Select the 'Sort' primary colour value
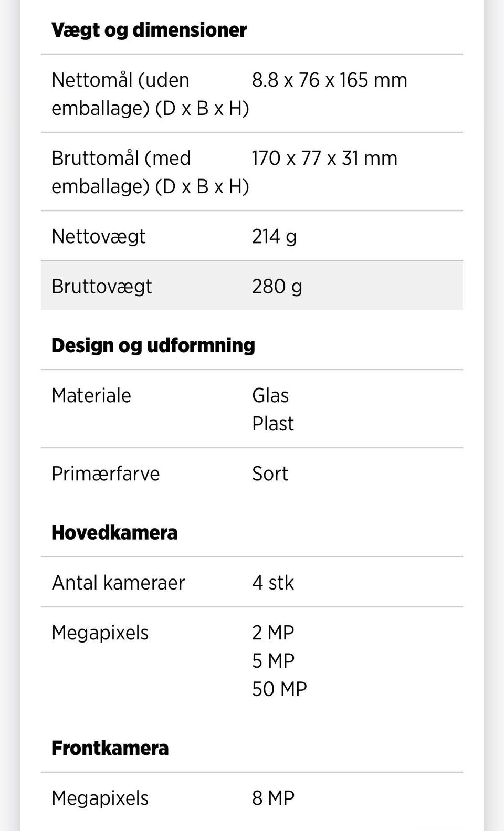 click(270, 474)
